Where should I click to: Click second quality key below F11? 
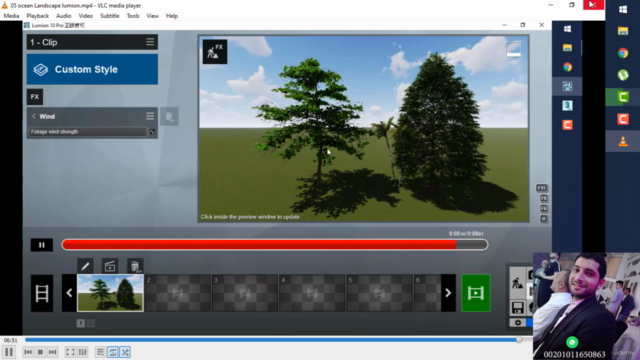(544, 198)
